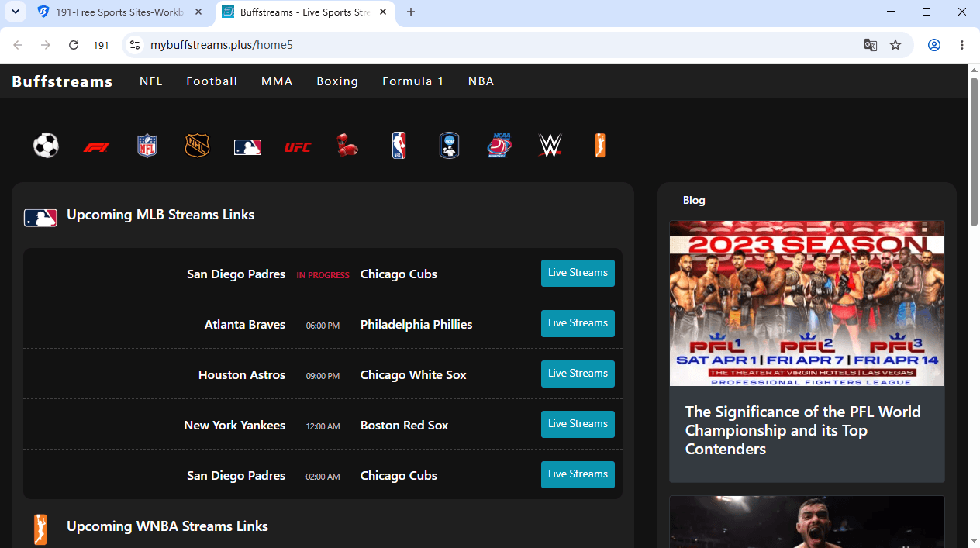Select the red boxing gloves icon

(x=347, y=146)
